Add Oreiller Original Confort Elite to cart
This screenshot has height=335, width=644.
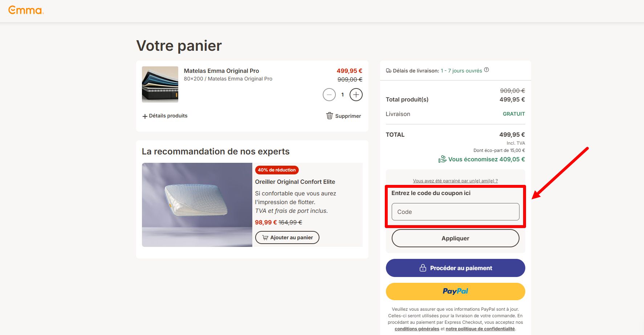click(x=287, y=237)
